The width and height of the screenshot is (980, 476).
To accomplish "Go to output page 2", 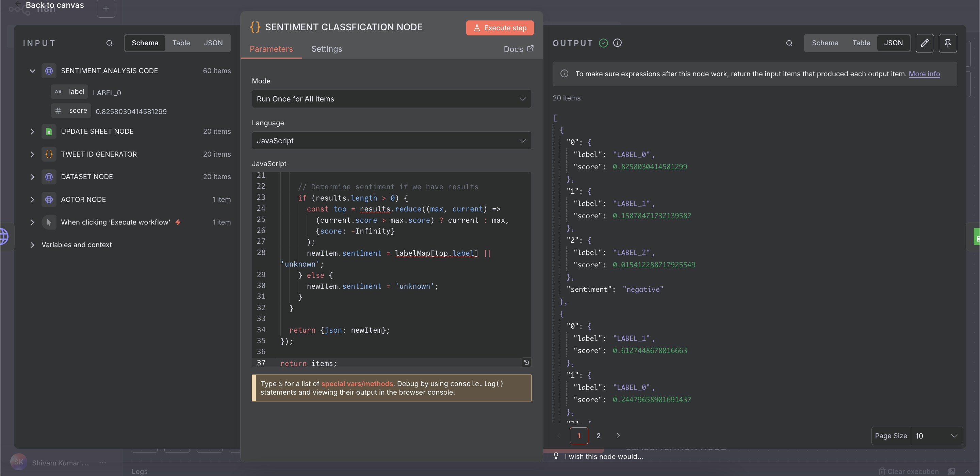I will point(599,435).
